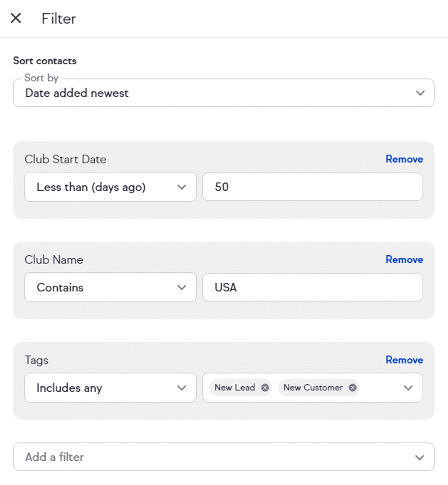This screenshot has height=485, width=448.
Task: Remove the New Customer tag chip
Action: [x=353, y=388]
